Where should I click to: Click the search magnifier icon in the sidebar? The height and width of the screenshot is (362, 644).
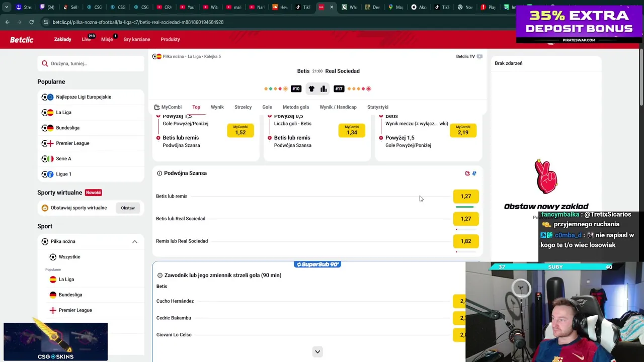[45, 63]
